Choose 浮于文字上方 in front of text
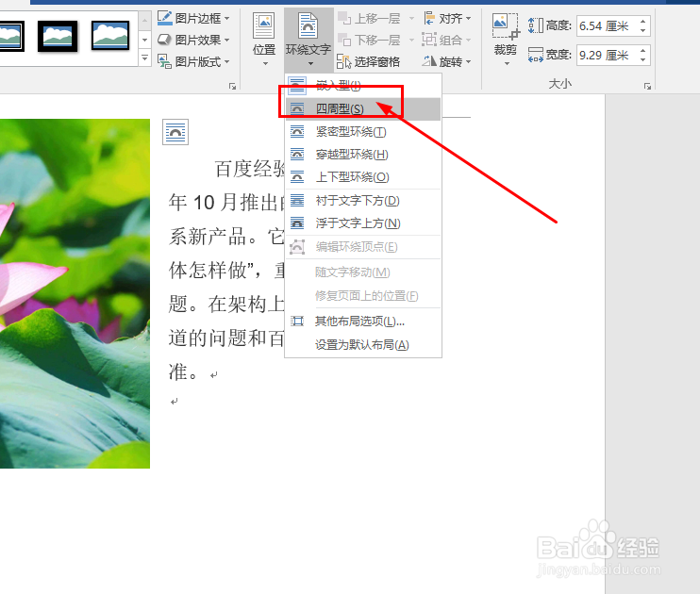 [x=362, y=223]
